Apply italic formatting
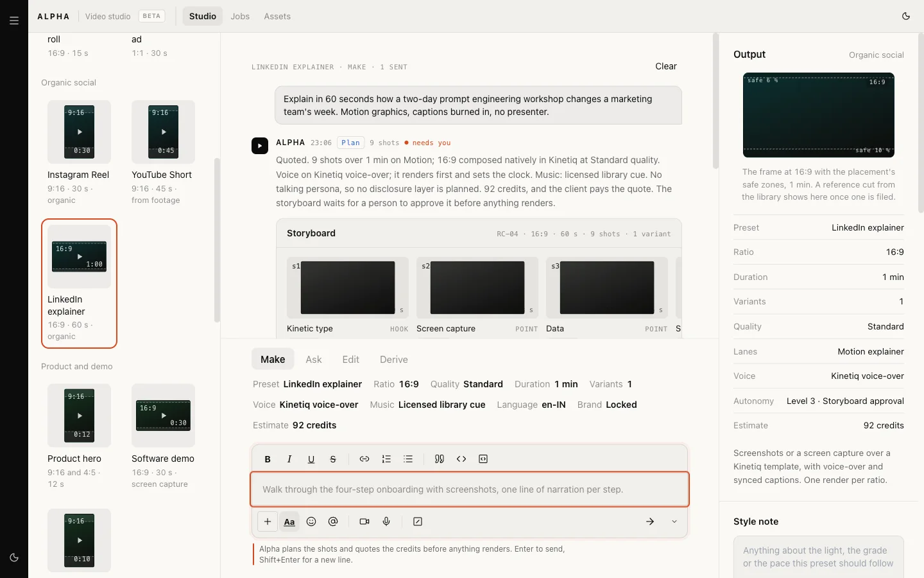The height and width of the screenshot is (578, 924). [x=289, y=459]
